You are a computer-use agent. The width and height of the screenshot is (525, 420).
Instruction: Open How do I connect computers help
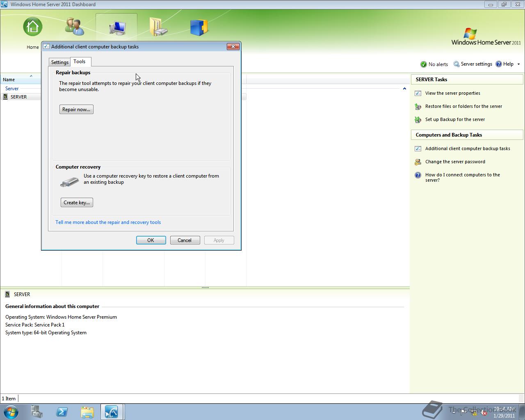[462, 177]
